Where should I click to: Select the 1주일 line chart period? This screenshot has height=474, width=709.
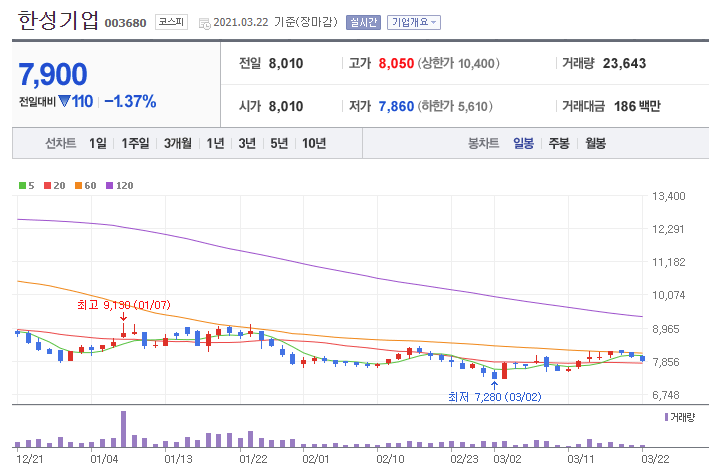pos(135,143)
